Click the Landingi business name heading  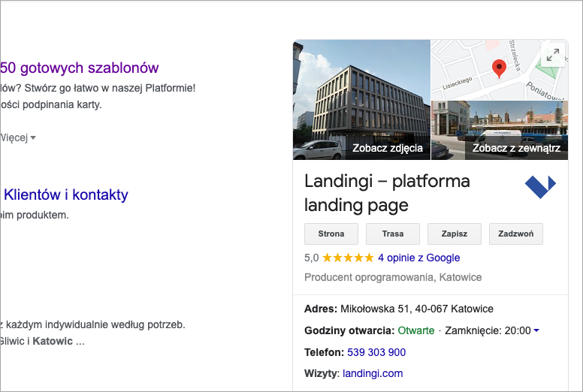point(387,193)
